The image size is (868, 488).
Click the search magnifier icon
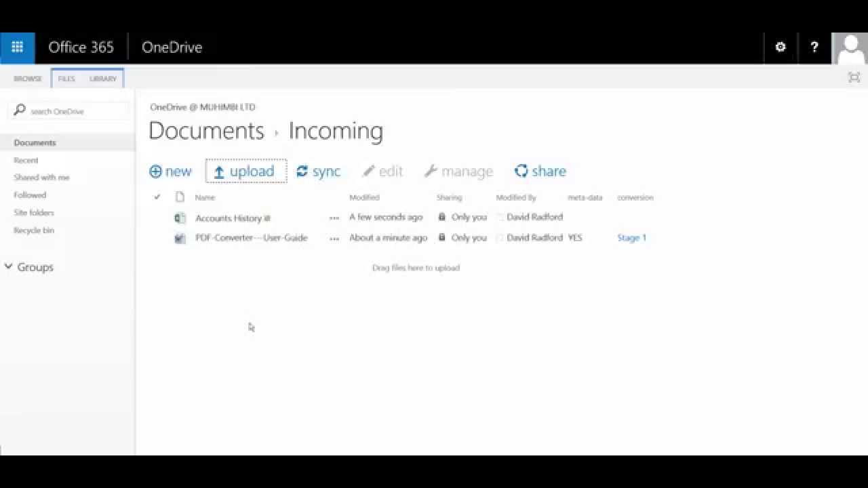[x=20, y=110]
